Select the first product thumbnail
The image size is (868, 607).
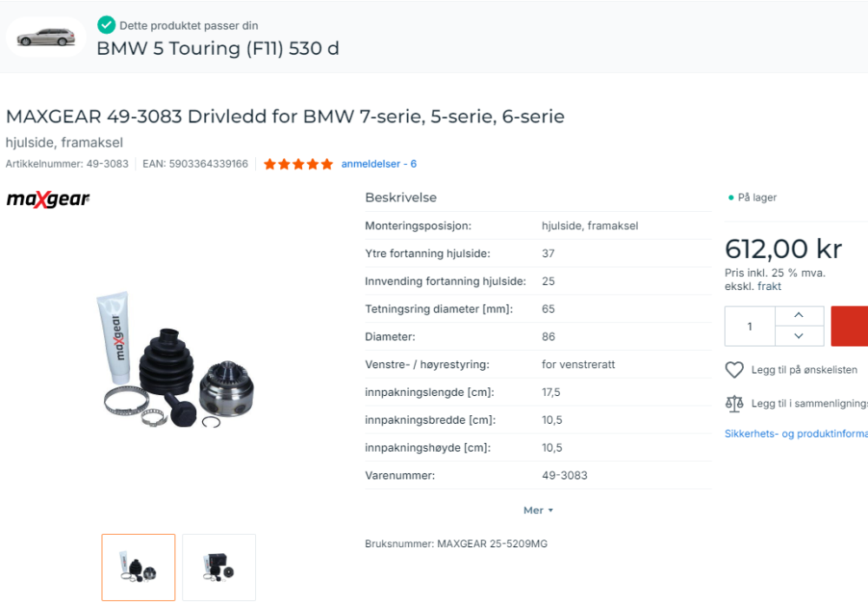pyautogui.click(x=139, y=567)
